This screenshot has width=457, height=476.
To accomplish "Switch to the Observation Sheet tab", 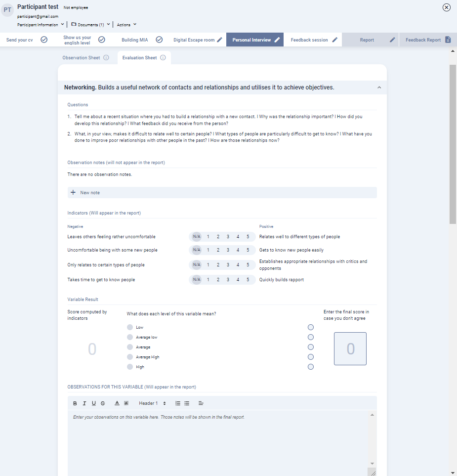I will [x=81, y=58].
